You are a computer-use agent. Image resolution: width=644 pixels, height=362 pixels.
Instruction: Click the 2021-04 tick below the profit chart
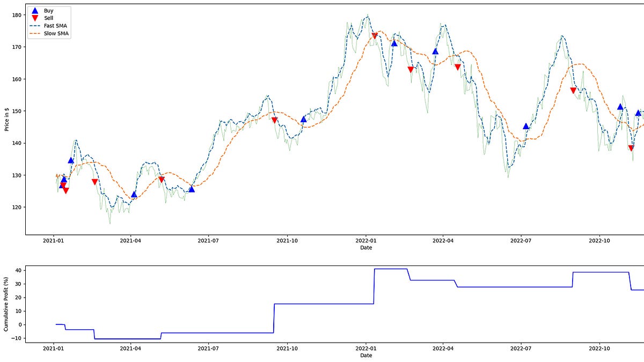coord(130,348)
